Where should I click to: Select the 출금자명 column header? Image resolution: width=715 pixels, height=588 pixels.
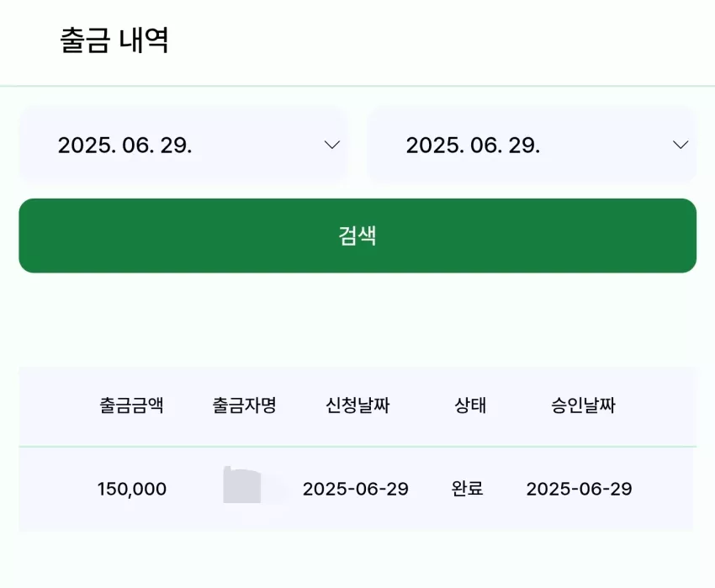[245, 405]
